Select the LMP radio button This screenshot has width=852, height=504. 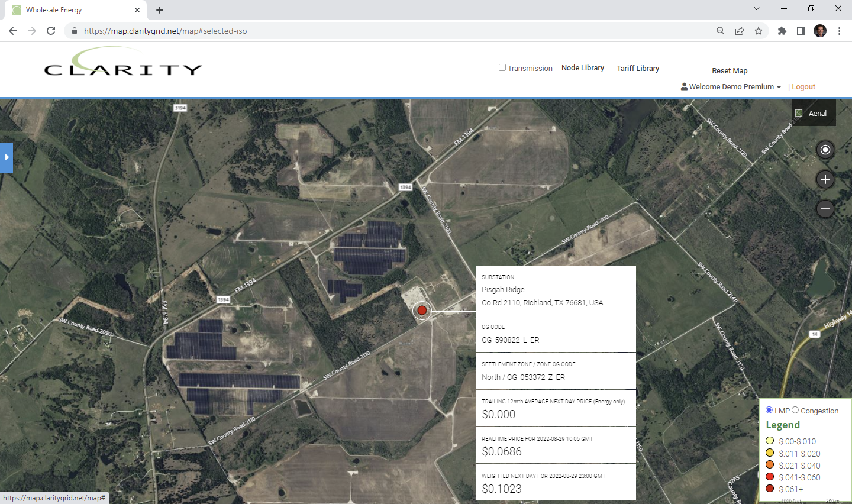pyautogui.click(x=769, y=410)
